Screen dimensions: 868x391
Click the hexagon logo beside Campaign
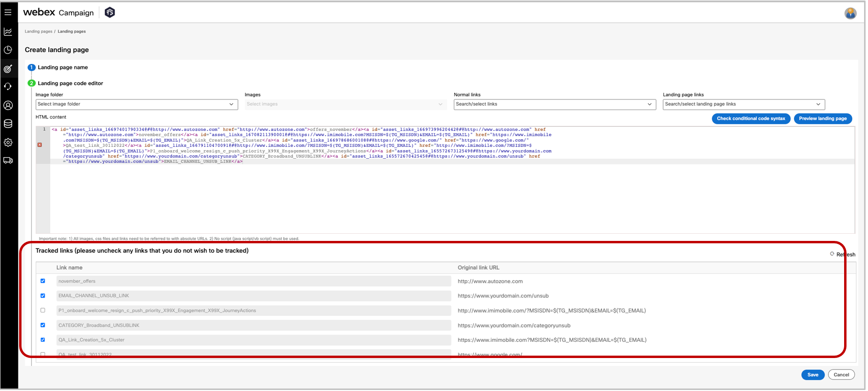point(110,12)
